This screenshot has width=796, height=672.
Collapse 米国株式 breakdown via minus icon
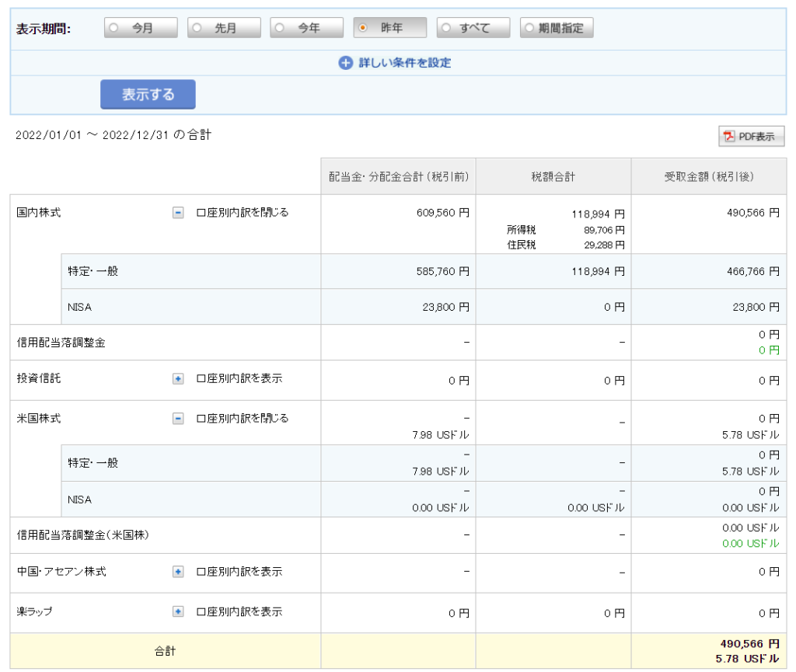(178, 419)
